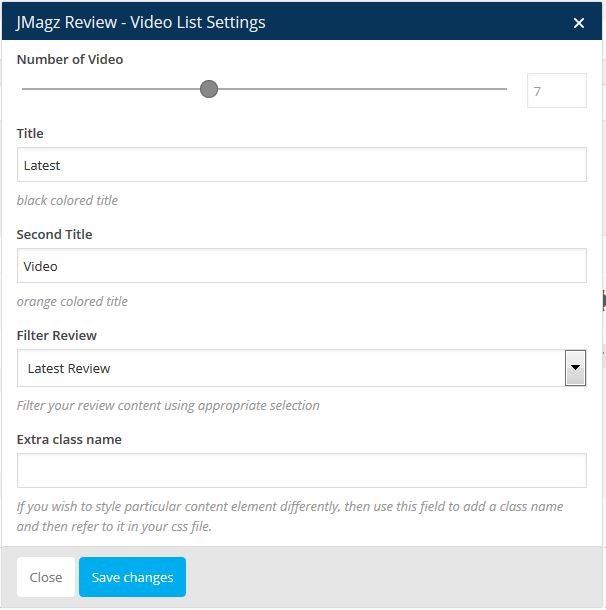Click the 'Second Title' label
The image size is (606, 610).
pyautogui.click(x=54, y=235)
